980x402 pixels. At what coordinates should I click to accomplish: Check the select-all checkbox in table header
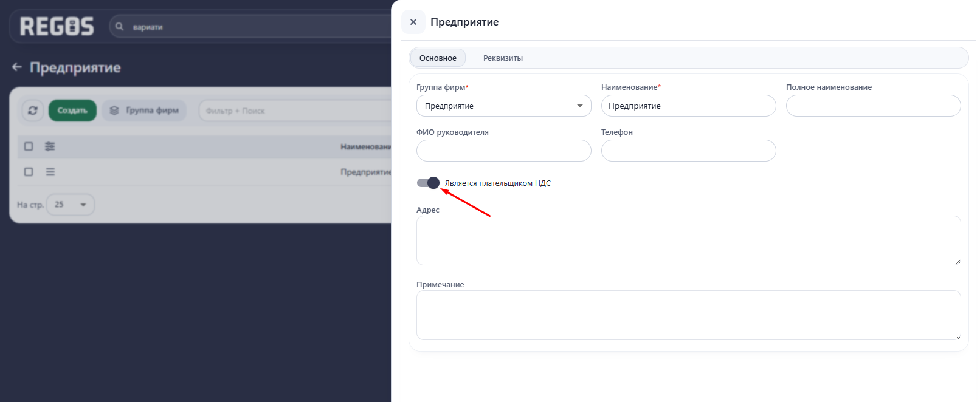[x=29, y=146]
